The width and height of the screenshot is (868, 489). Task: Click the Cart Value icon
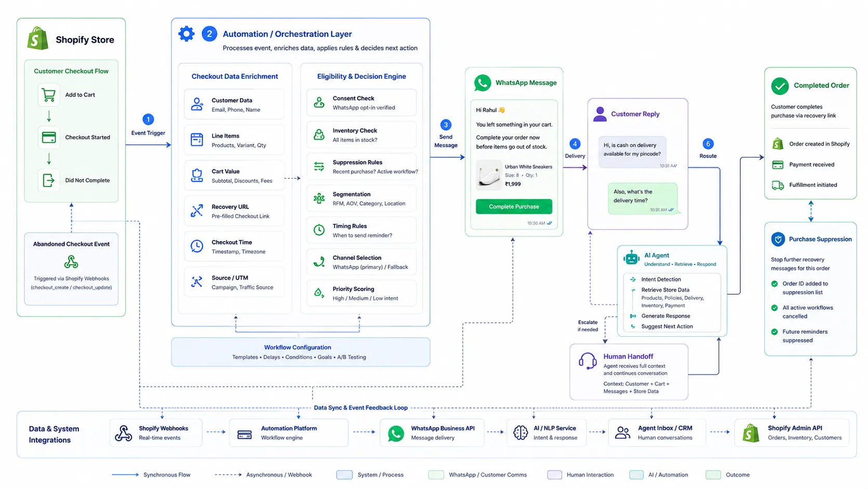pos(197,175)
